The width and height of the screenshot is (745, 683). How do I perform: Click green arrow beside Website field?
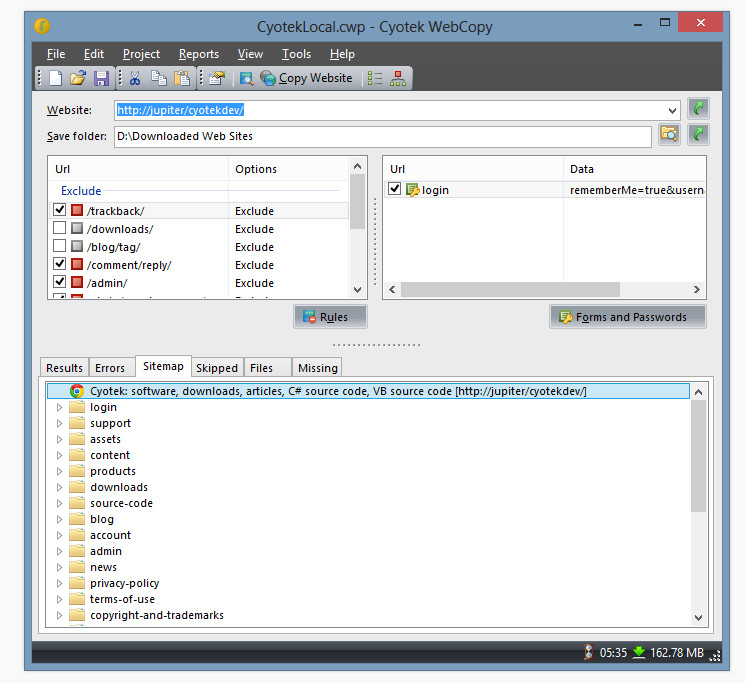coord(698,109)
